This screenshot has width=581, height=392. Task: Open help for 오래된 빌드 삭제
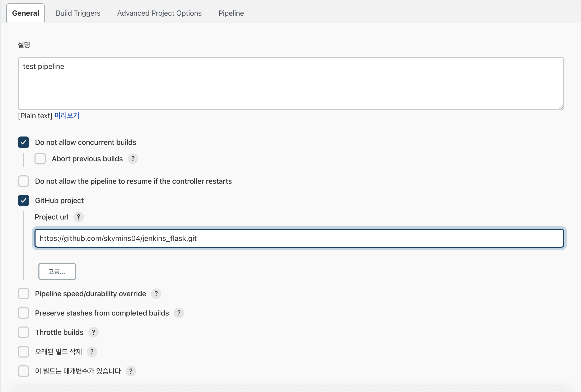92,352
